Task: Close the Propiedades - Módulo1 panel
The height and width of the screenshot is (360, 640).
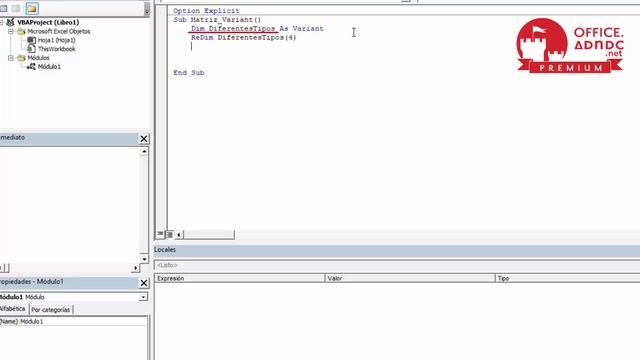Action: pyautogui.click(x=144, y=282)
